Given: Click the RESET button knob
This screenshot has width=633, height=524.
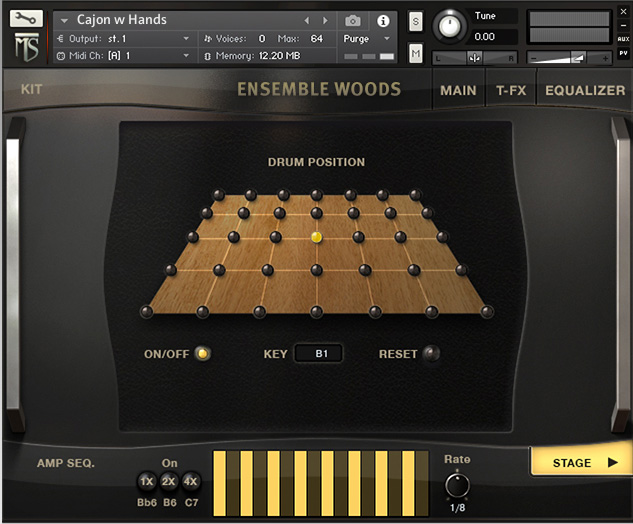Looking at the screenshot, I should (x=432, y=353).
